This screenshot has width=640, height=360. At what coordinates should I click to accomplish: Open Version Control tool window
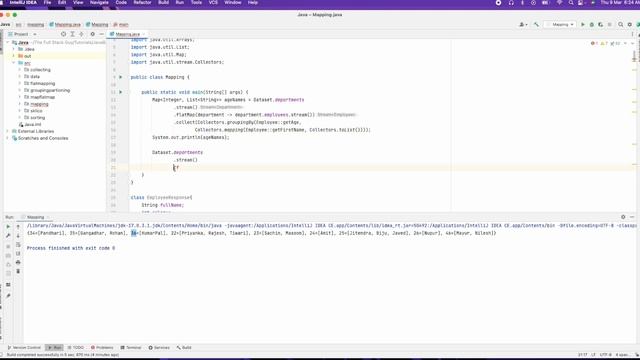click(x=24, y=348)
